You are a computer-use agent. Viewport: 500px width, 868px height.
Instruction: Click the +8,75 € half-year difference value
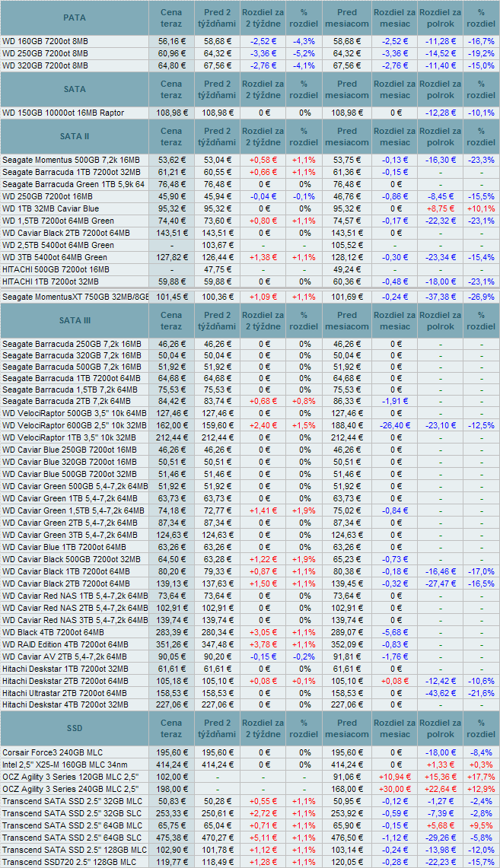coord(440,208)
